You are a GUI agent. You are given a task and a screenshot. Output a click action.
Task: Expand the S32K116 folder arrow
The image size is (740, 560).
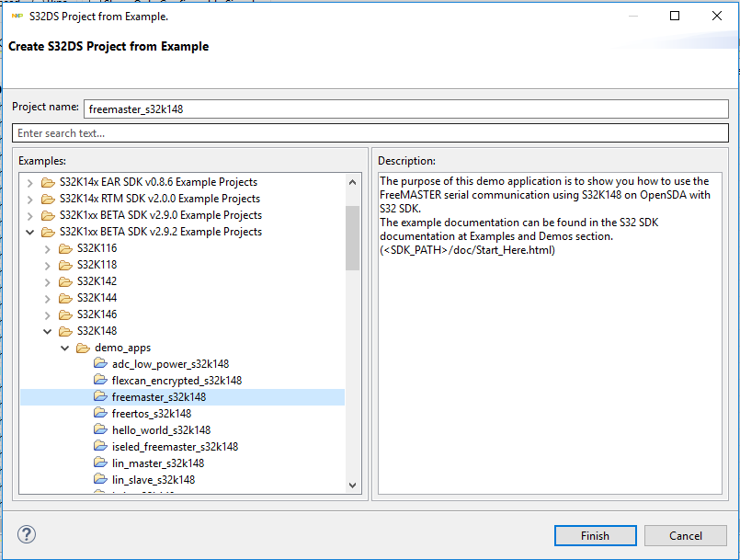click(x=48, y=249)
